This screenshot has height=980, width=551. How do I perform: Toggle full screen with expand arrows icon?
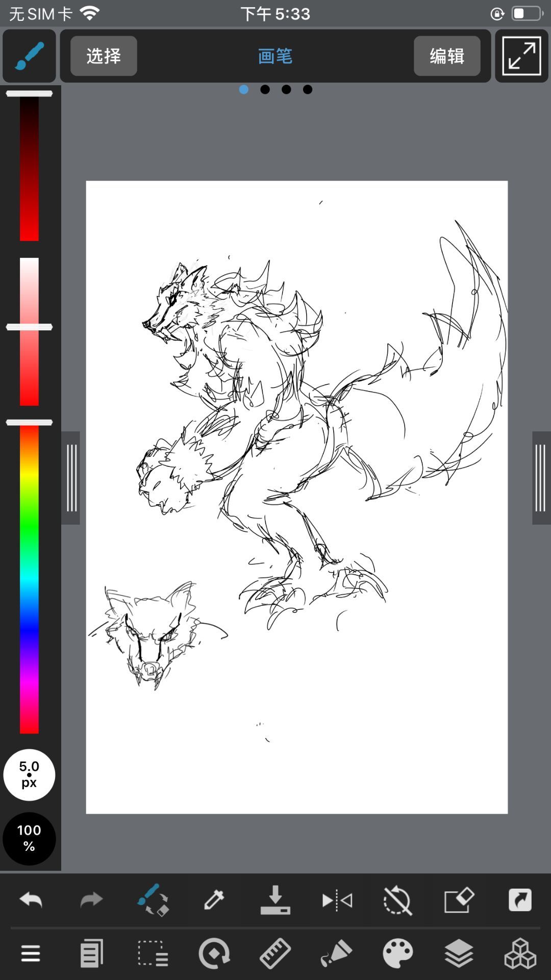click(521, 56)
